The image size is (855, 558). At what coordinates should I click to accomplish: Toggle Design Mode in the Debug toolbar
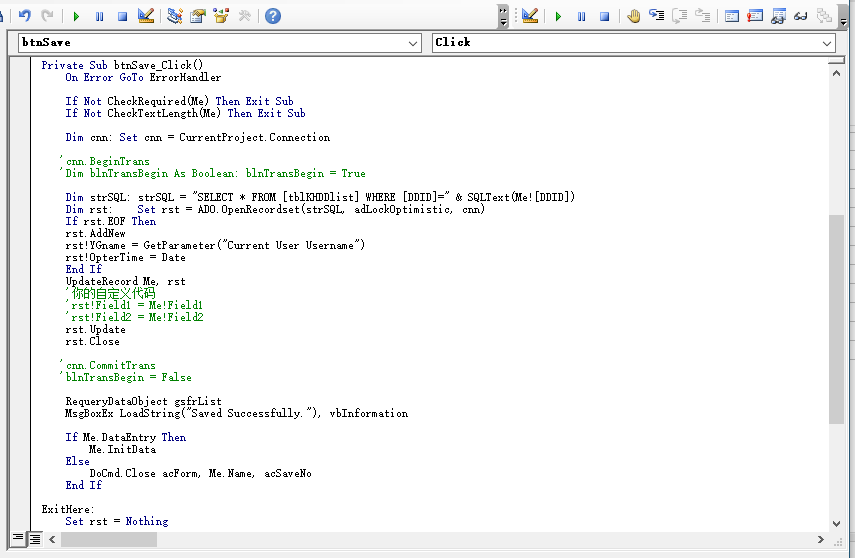529,16
